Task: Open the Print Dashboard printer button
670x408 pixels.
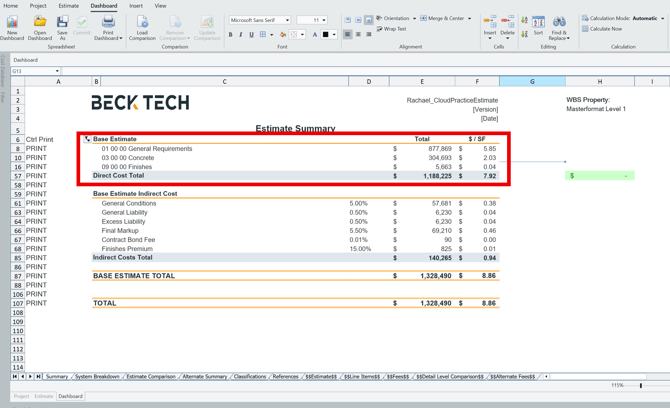Action: [108, 28]
